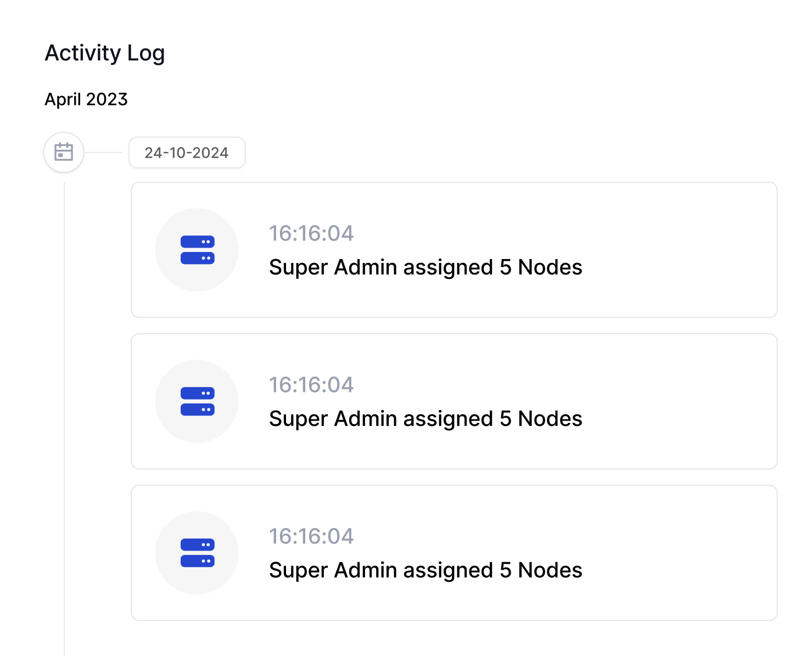This screenshot has height=656, width=812.
Task: Click the calendar icon on the timeline
Action: 64,152
